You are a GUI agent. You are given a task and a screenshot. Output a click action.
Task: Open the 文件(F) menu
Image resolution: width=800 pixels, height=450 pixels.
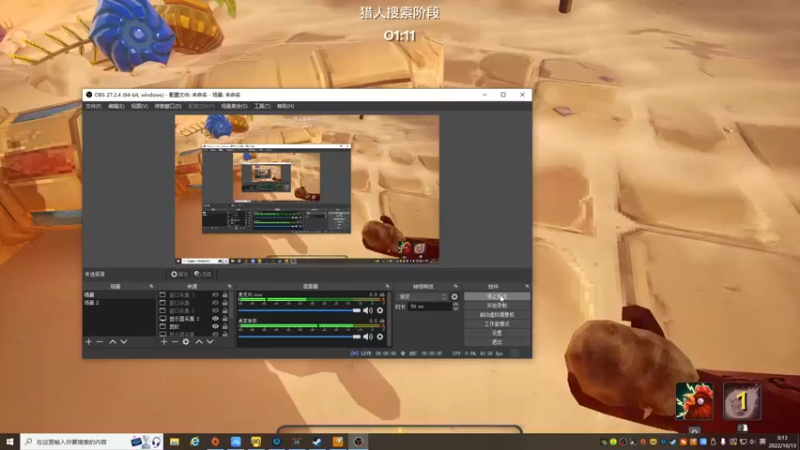tap(93, 106)
